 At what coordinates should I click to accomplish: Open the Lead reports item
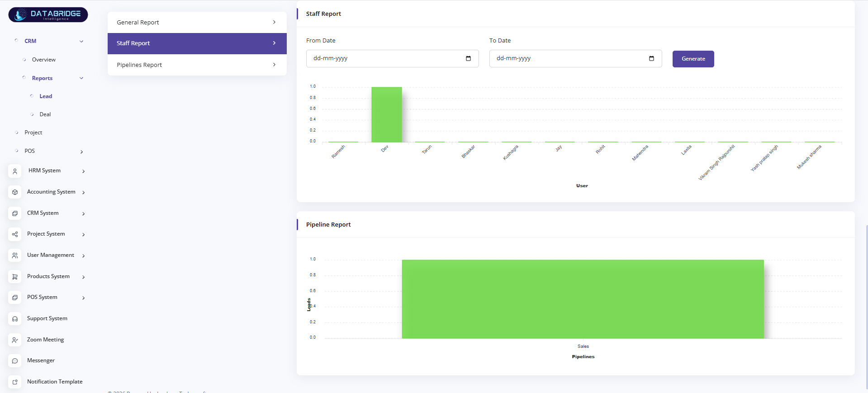point(46,96)
